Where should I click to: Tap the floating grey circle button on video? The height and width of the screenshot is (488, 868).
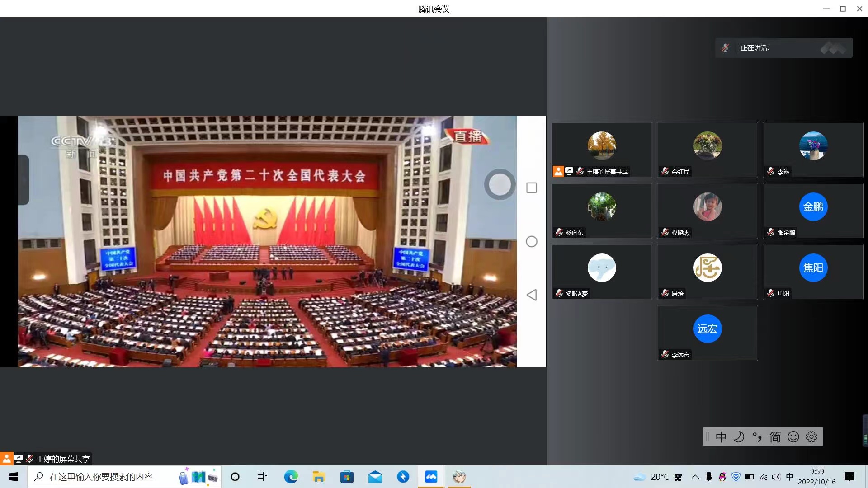pyautogui.click(x=500, y=184)
